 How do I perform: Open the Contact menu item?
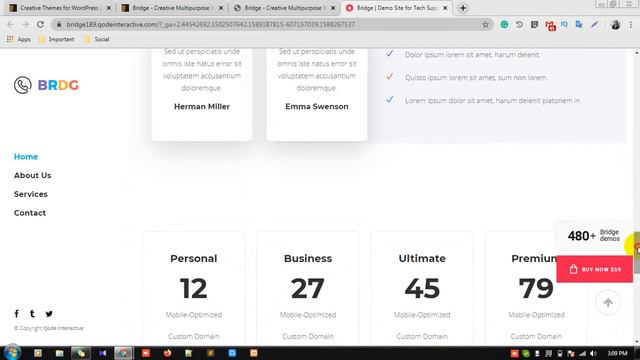tap(30, 213)
